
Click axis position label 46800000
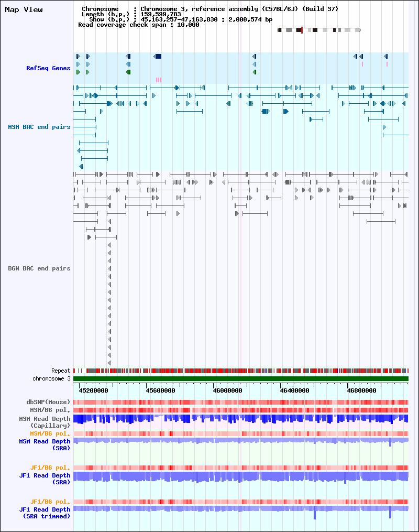pos(362,390)
